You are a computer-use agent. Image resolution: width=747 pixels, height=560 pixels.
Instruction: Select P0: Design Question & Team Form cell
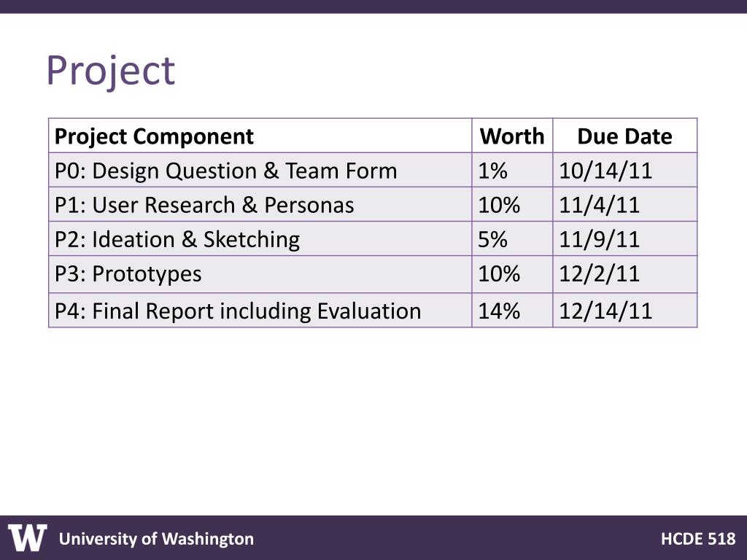coord(260,170)
